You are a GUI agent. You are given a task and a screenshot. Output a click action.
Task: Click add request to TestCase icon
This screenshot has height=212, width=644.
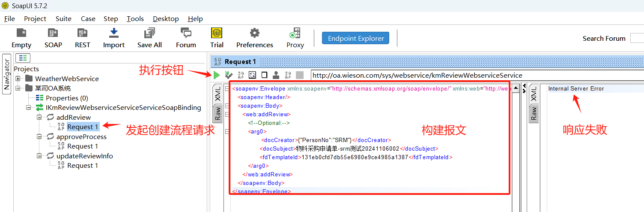click(x=229, y=75)
